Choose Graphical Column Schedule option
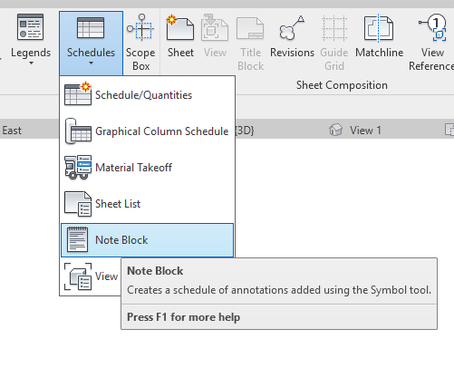454x378 pixels. point(147,131)
